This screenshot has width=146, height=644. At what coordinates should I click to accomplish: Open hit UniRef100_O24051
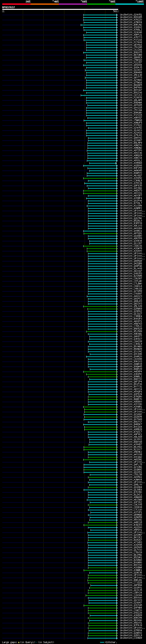(131, 15)
